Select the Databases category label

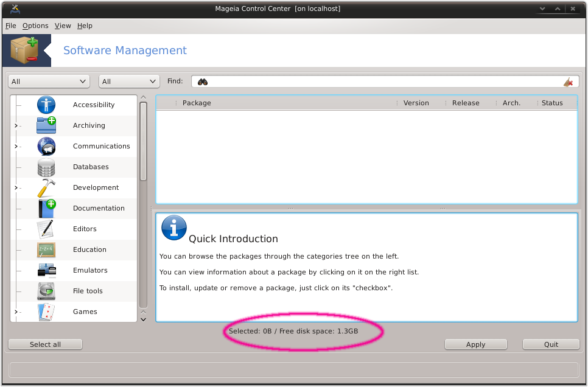pyautogui.click(x=91, y=167)
